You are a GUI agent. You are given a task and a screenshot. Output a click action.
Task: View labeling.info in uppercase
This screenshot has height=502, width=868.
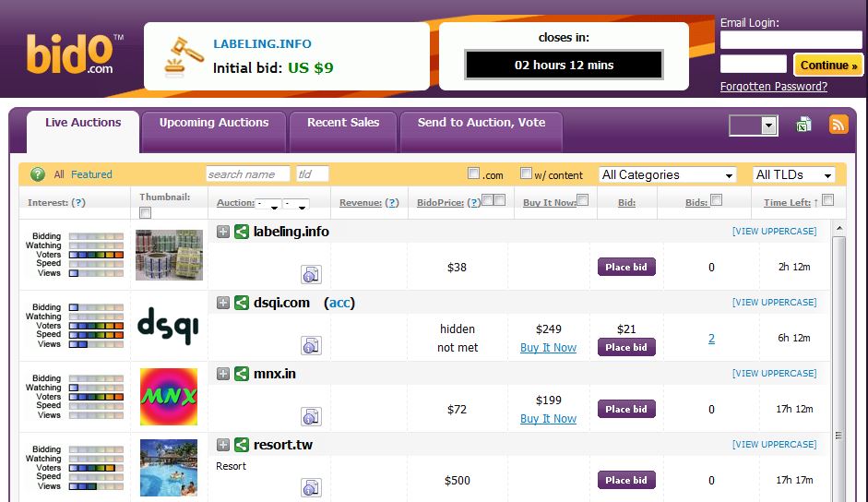(774, 231)
